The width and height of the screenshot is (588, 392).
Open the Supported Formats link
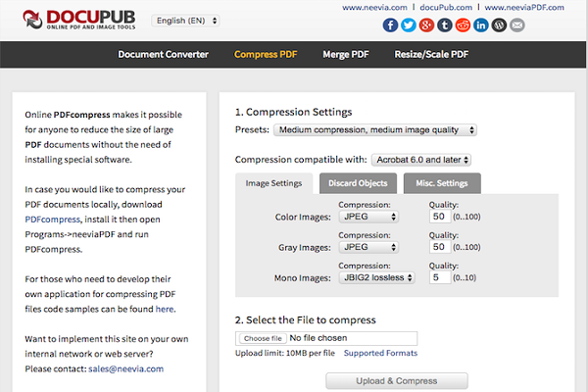point(380,353)
